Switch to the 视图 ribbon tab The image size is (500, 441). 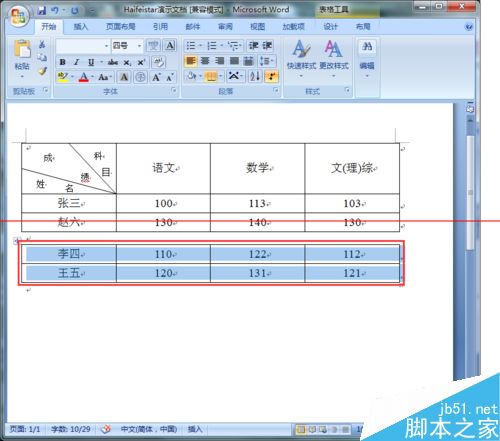click(257, 27)
